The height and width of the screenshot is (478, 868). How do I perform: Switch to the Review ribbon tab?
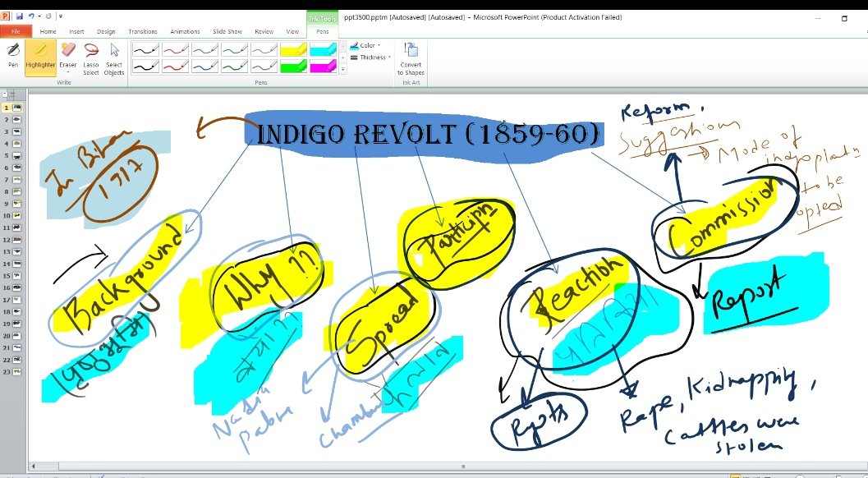(x=264, y=31)
